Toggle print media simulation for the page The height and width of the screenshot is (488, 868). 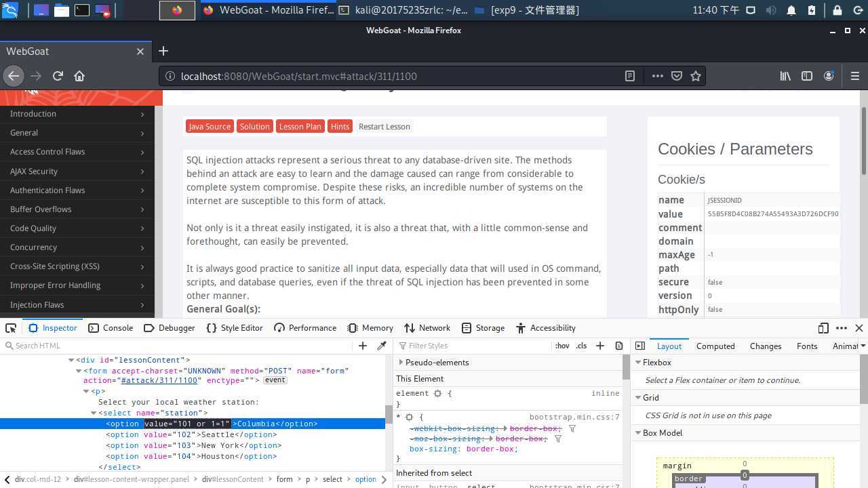pos(619,346)
